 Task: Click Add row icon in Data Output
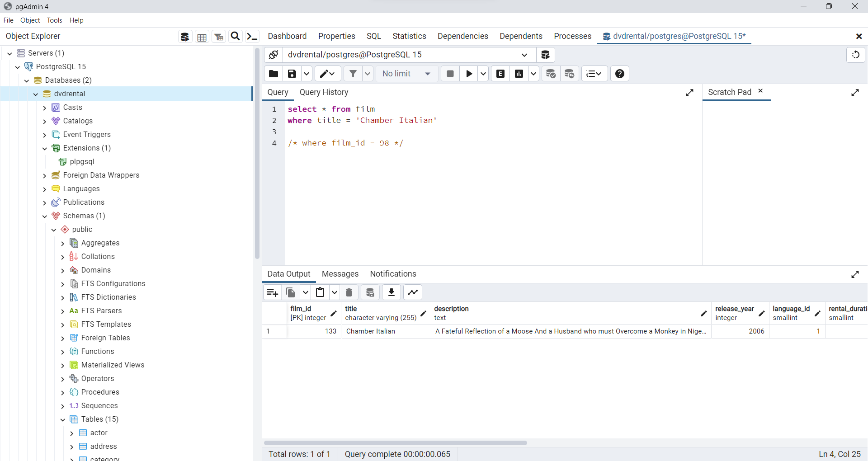click(273, 292)
